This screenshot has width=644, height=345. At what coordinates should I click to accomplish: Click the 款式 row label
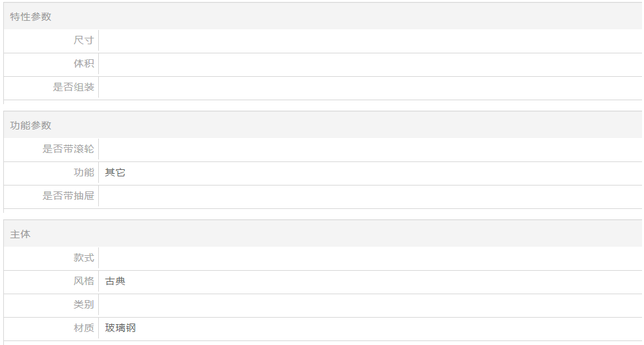tap(84, 258)
